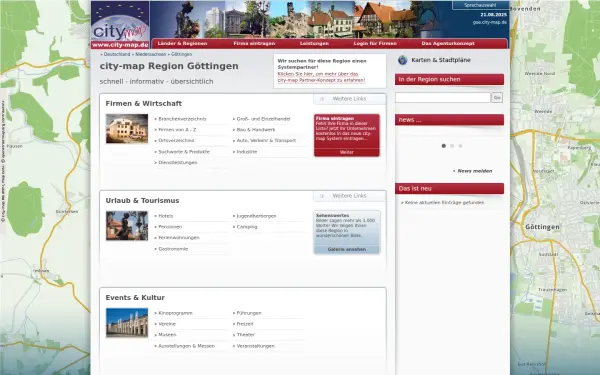The image size is (600, 375).
Task: Go to the Deutschland breadcrumb
Action: click(117, 54)
